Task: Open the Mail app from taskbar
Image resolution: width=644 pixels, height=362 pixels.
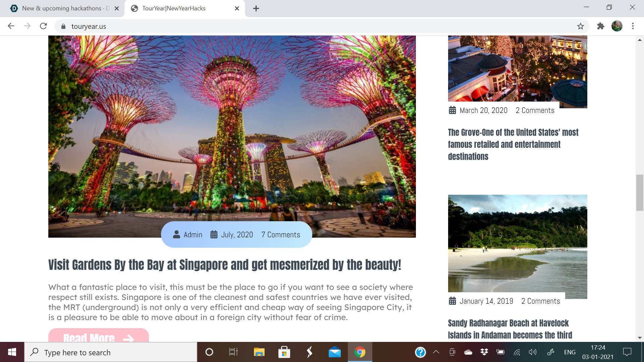Action: (334, 352)
